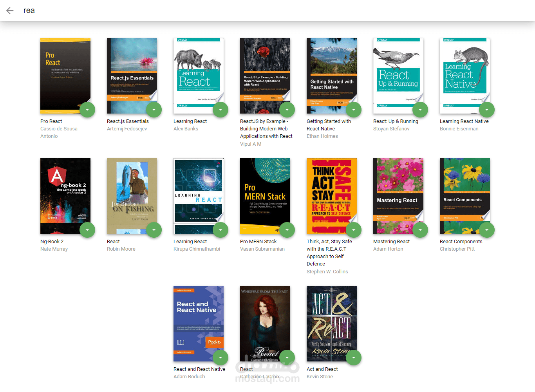Click the title text "React.js Essentials"
The image size is (535, 392).
(128, 121)
